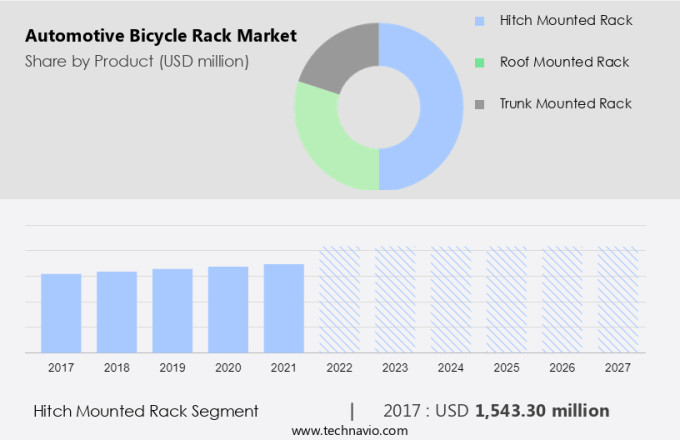680x440 pixels.
Task: Click the green Roof Mounted Rack legend swatch
Action: [x=480, y=62]
